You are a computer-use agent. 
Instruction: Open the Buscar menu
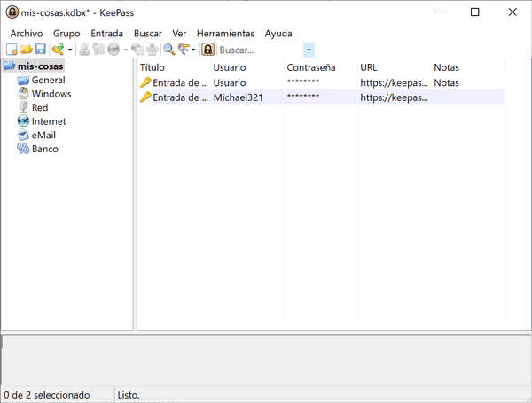pos(148,34)
